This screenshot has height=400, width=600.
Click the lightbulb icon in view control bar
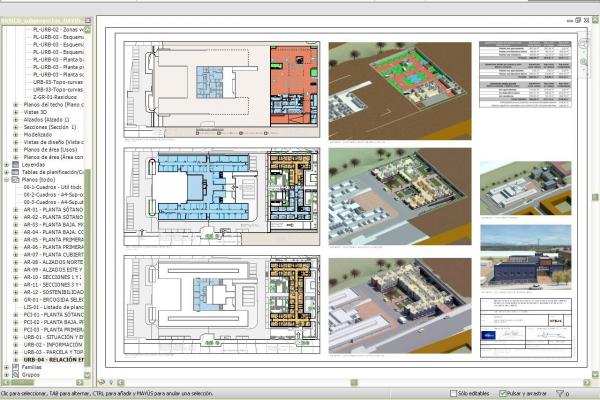click(110, 383)
